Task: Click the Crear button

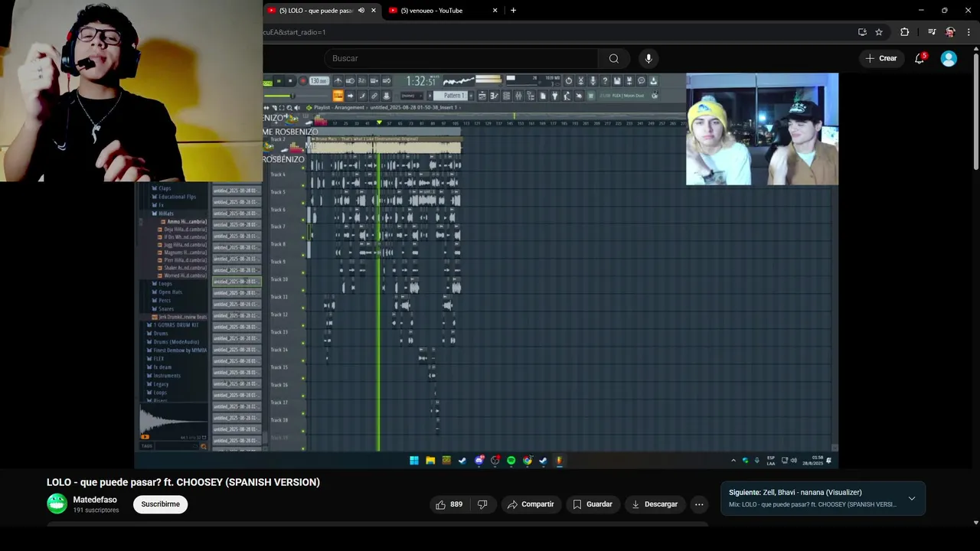Action: [x=880, y=58]
